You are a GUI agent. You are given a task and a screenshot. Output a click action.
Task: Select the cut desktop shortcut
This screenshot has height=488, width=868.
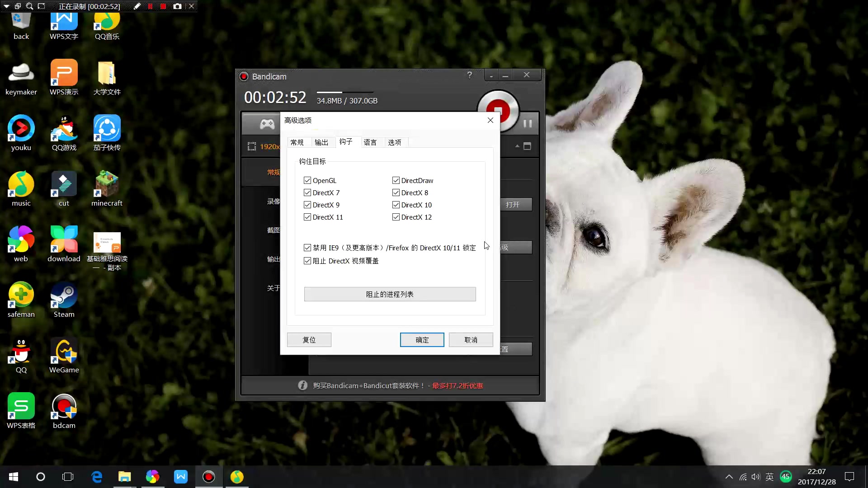(64, 189)
